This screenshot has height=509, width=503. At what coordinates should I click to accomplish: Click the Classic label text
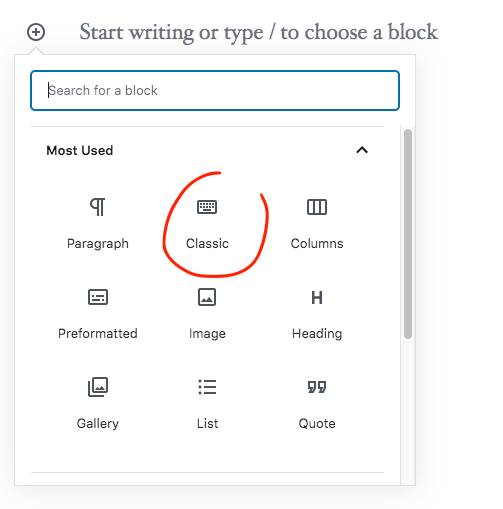point(207,244)
